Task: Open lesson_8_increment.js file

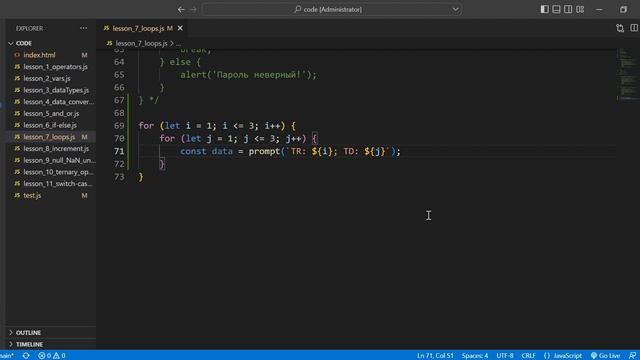Action: point(56,149)
